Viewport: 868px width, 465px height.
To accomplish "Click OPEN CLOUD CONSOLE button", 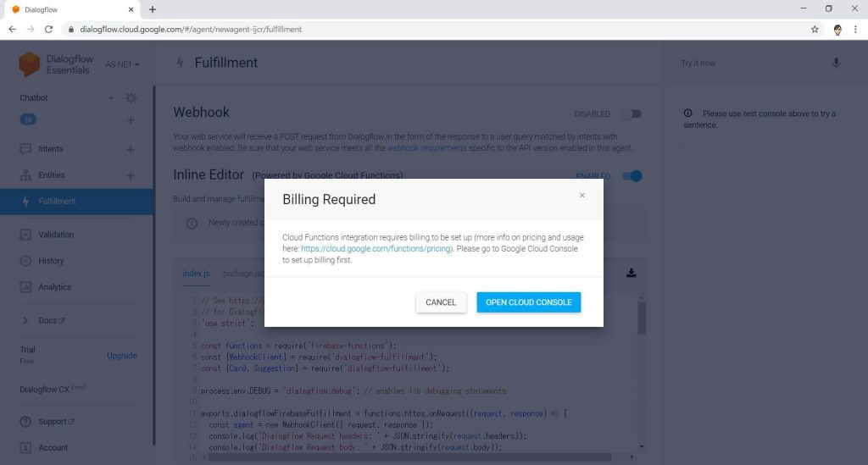I will coord(529,302).
